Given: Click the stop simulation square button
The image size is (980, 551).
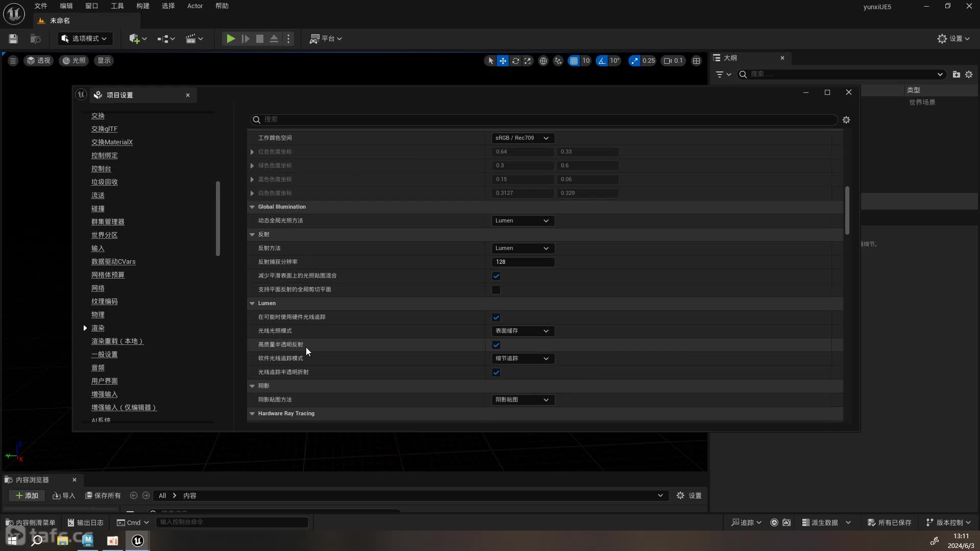Looking at the screenshot, I should tap(260, 39).
